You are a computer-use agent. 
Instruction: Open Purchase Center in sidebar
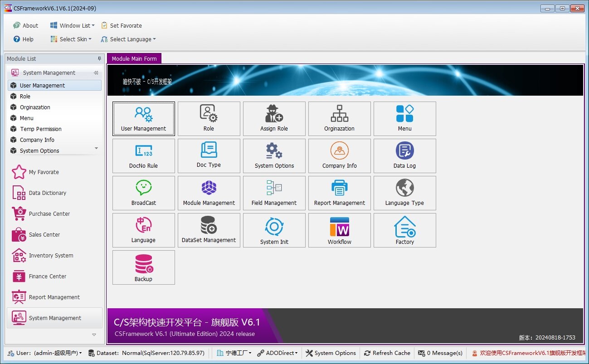pyautogui.click(x=49, y=214)
